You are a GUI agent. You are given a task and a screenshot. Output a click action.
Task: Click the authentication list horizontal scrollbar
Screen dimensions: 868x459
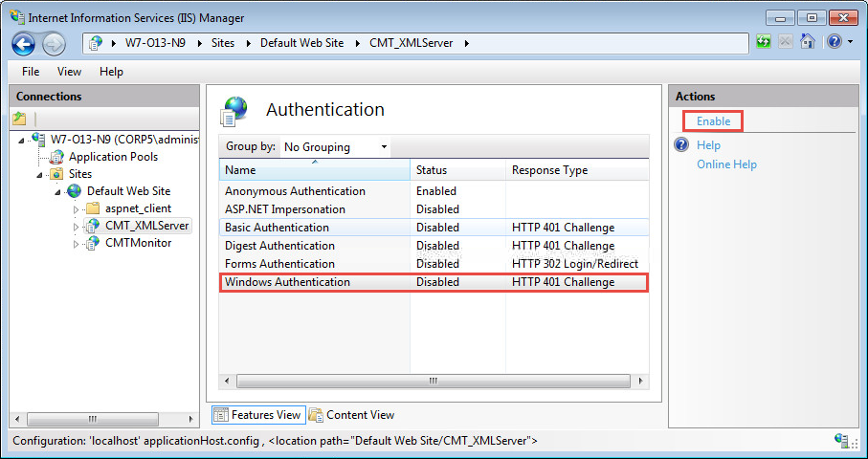tap(433, 380)
